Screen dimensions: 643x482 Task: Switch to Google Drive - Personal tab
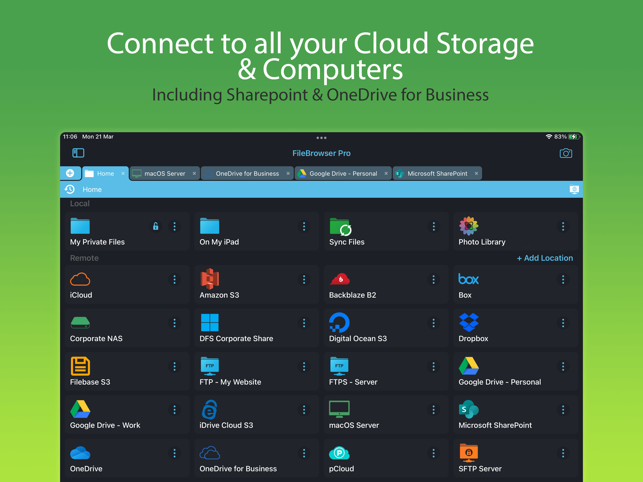[343, 174]
